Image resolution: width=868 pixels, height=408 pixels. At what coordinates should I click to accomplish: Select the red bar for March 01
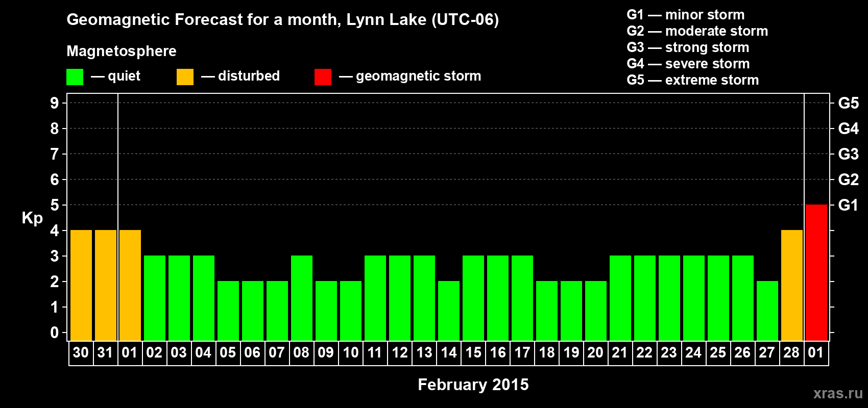coord(816,272)
